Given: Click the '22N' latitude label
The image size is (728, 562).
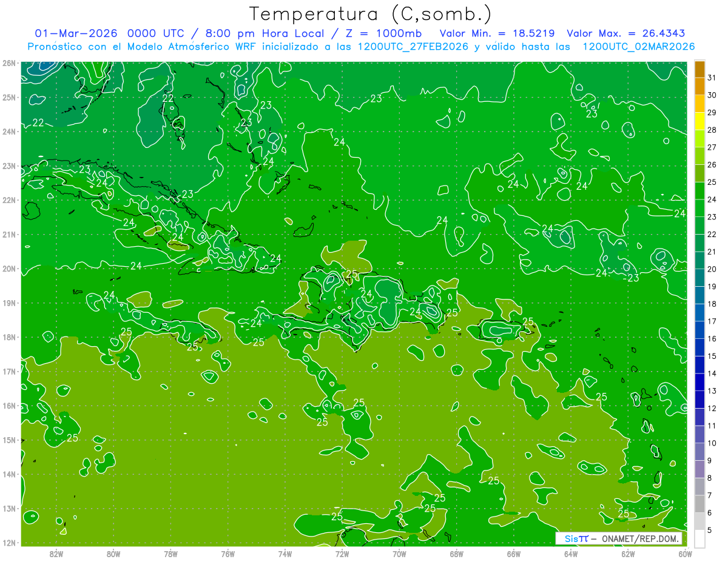Looking at the screenshot, I should [x=8, y=200].
